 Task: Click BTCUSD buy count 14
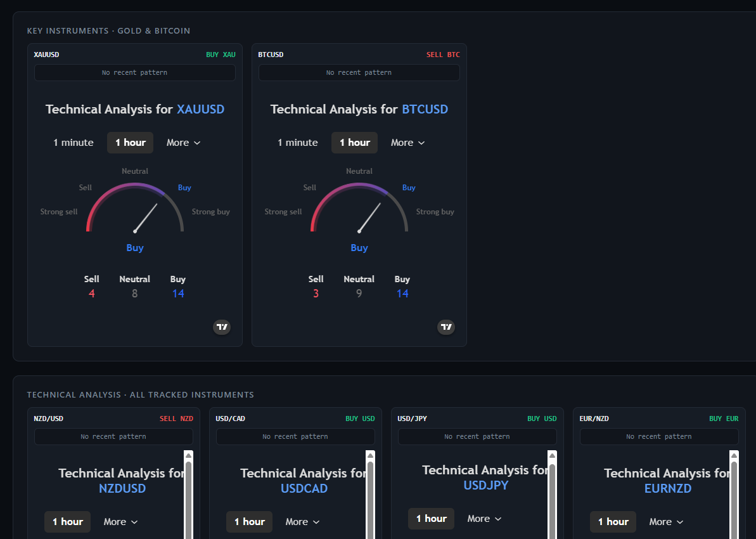coord(402,294)
